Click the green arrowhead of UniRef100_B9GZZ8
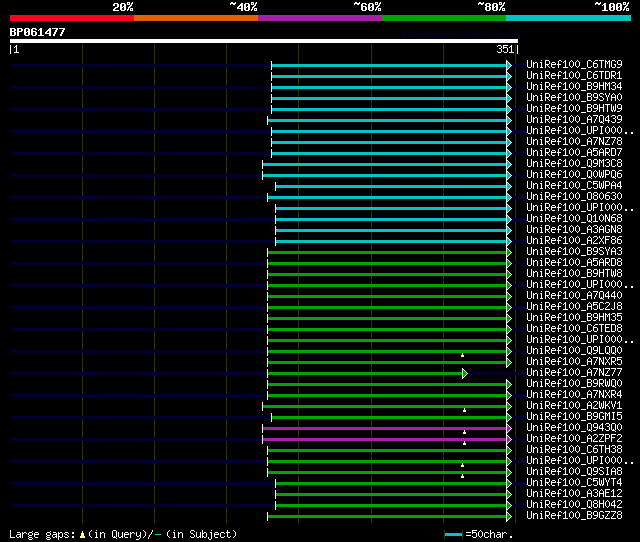This screenshot has height=542, width=640. pos(509,517)
